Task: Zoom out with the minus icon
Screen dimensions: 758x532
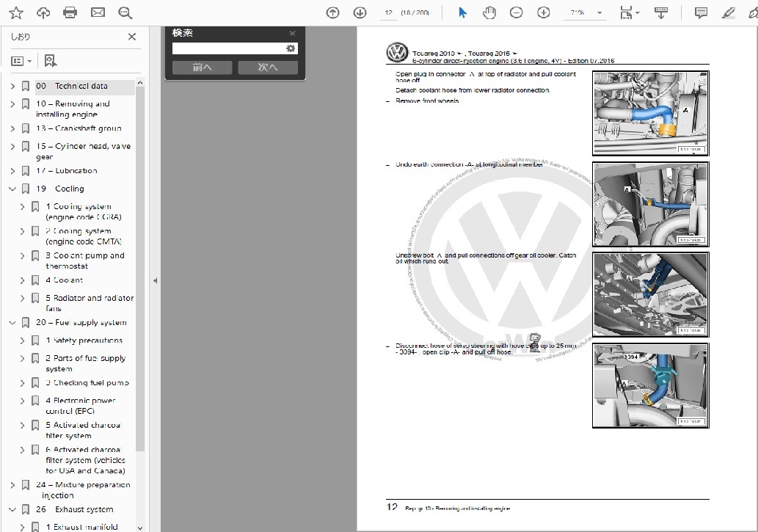Action: click(517, 13)
